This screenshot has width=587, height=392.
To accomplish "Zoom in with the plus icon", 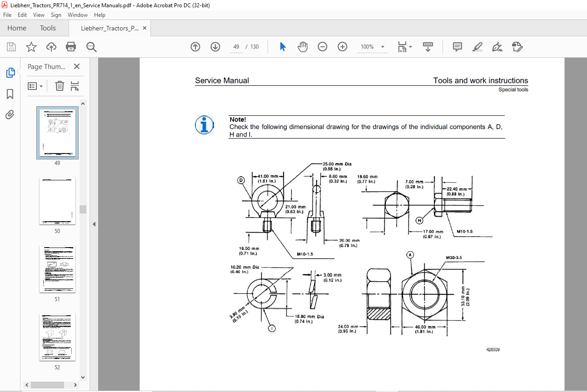I will coord(343,47).
